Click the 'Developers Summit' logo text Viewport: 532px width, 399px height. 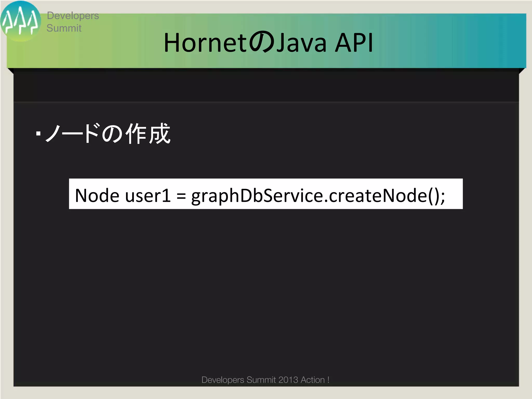73,22
